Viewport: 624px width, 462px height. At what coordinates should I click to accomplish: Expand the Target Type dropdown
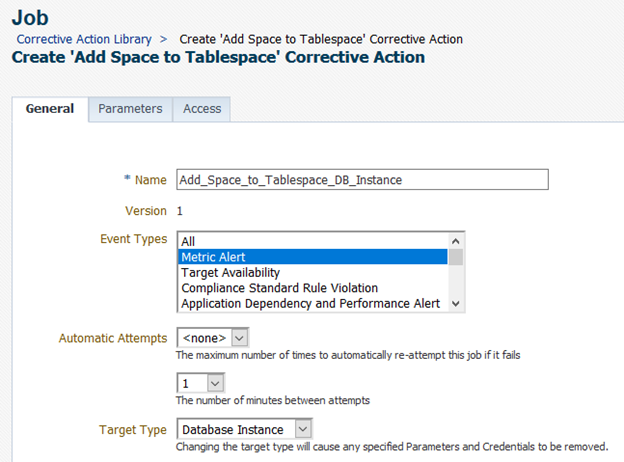244,429
